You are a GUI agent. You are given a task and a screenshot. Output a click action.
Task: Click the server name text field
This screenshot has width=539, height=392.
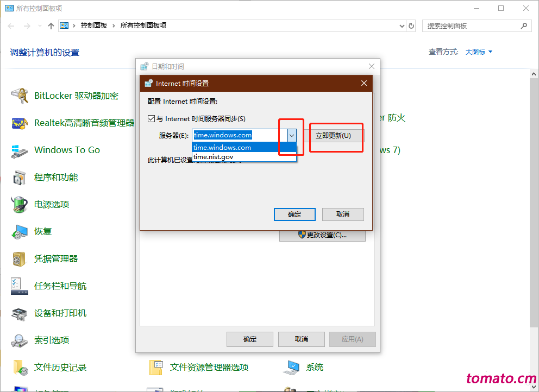click(x=240, y=135)
